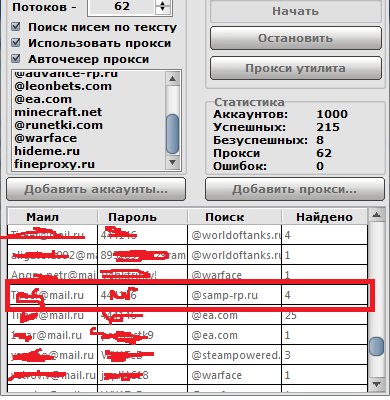The image size is (390, 400).
Task: Click the Безуспешных value 8
Action: click(320, 140)
